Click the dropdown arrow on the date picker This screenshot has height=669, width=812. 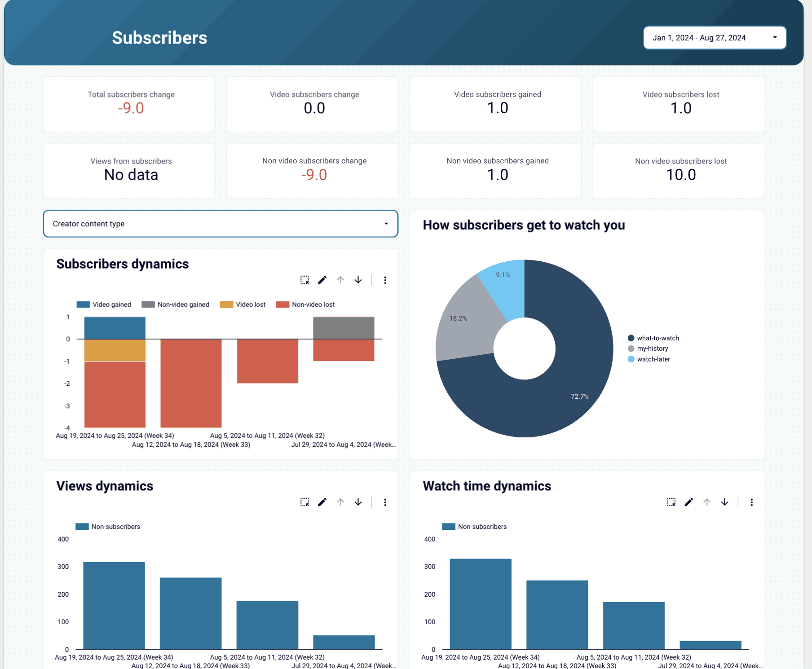(775, 37)
